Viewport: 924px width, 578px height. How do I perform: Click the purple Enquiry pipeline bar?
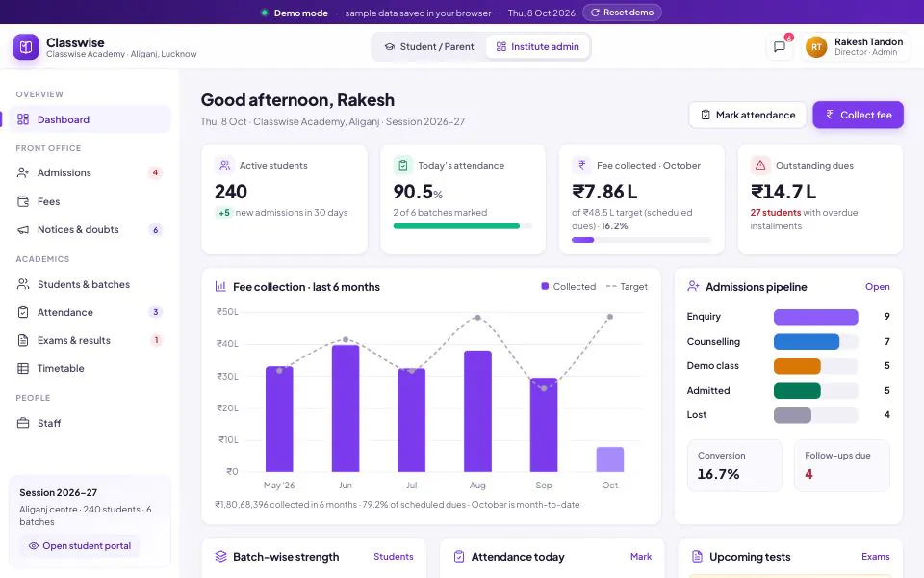click(815, 317)
